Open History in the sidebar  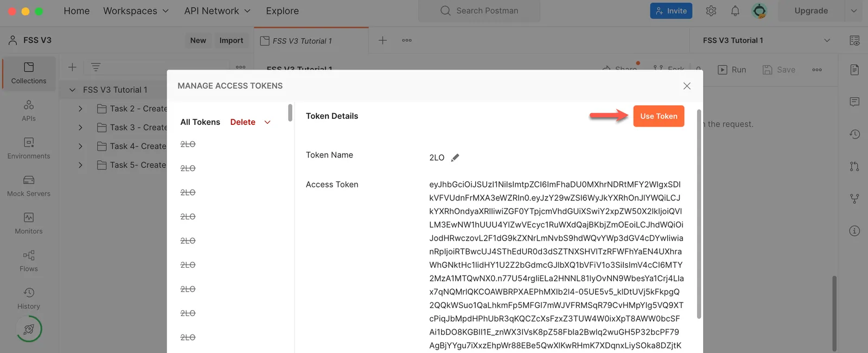pyautogui.click(x=29, y=298)
